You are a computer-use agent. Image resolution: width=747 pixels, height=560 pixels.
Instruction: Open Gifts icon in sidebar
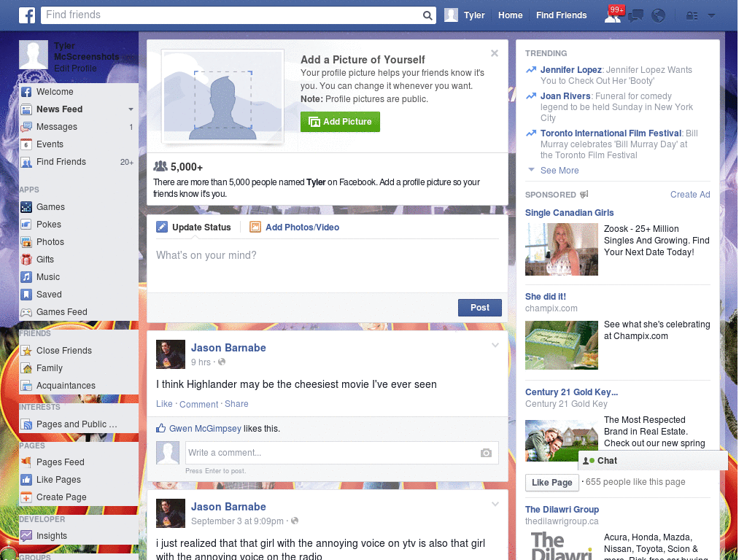[x=26, y=260]
